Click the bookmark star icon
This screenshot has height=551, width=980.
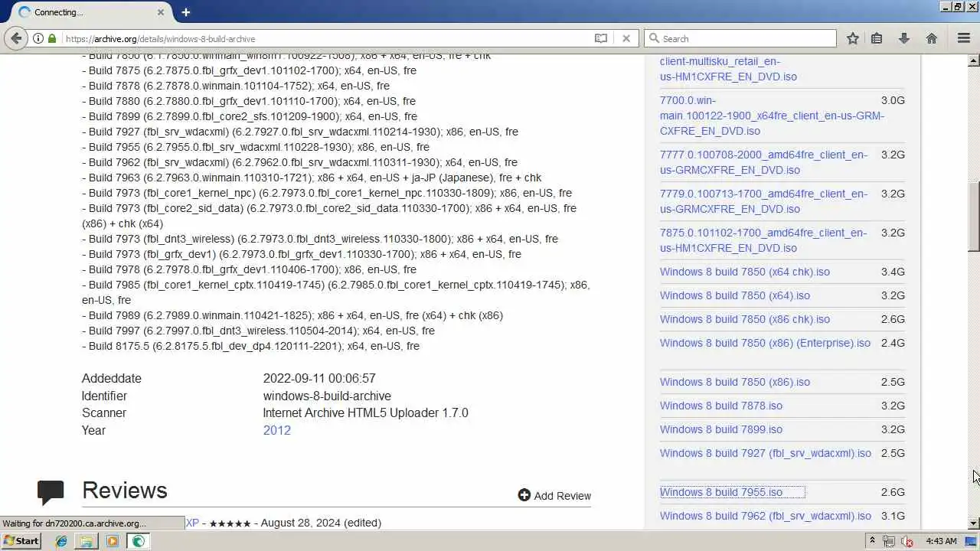(x=852, y=38)
